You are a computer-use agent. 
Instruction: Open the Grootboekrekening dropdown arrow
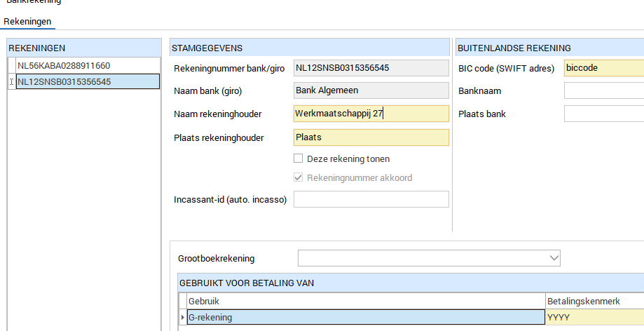[x=554, y=259]
